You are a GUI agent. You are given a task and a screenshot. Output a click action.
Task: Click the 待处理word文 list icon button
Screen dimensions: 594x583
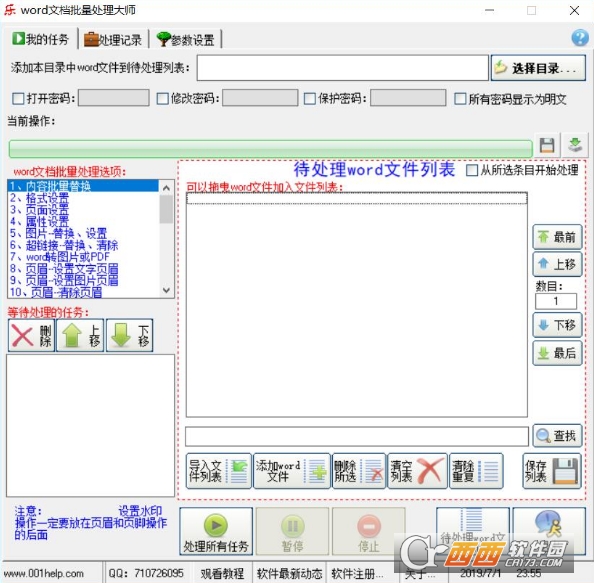pos(473,532)
